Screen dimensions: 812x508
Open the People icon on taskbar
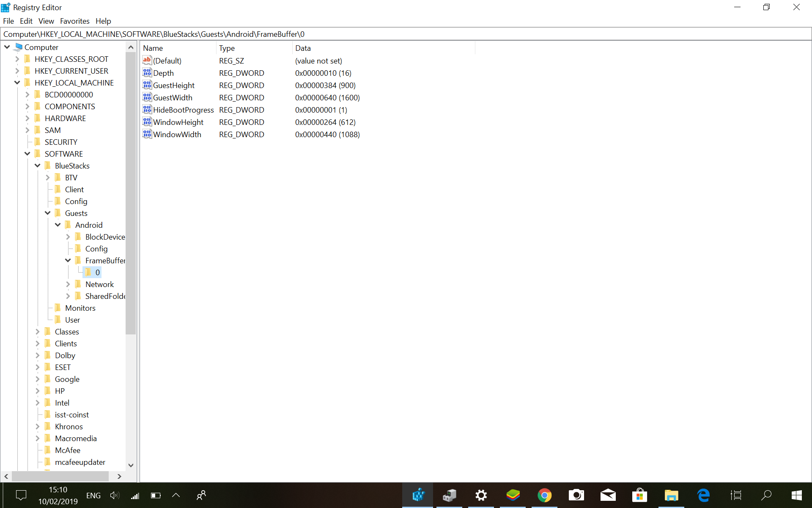pos(201,495)
